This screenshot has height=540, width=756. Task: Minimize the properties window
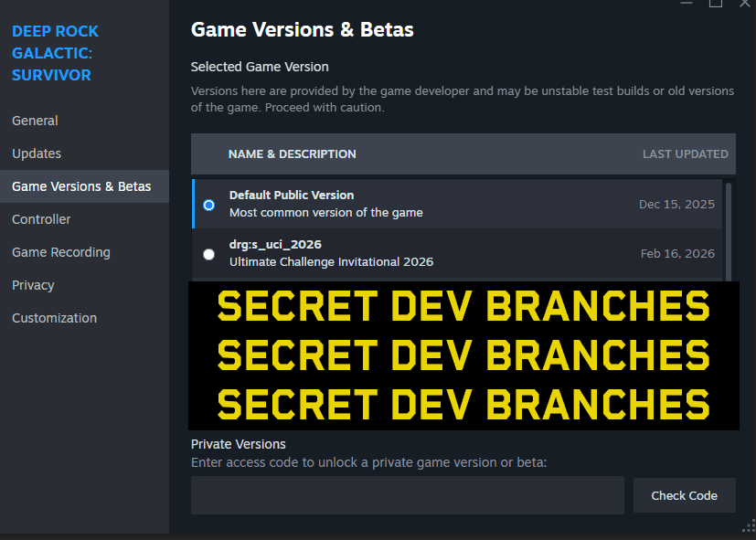coord(687,3)
